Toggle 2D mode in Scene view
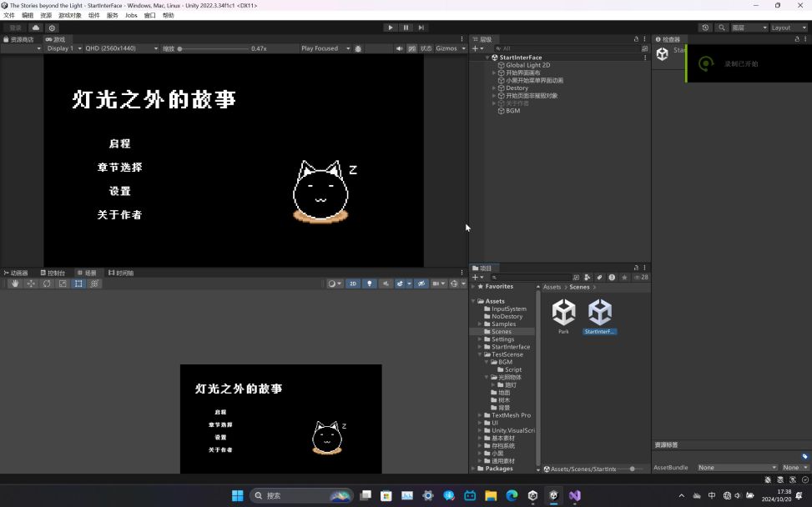 pyautogui.click(x=353, y=284)
